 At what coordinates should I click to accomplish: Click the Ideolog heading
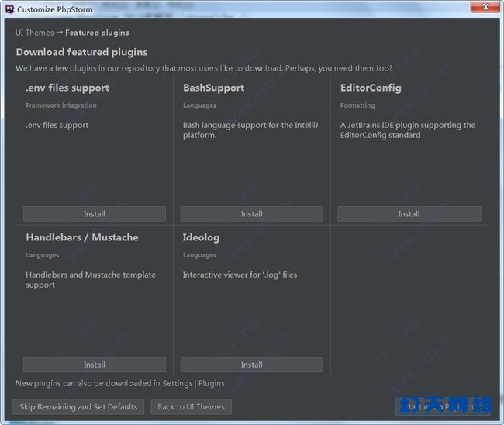click(x=202, y=238)
